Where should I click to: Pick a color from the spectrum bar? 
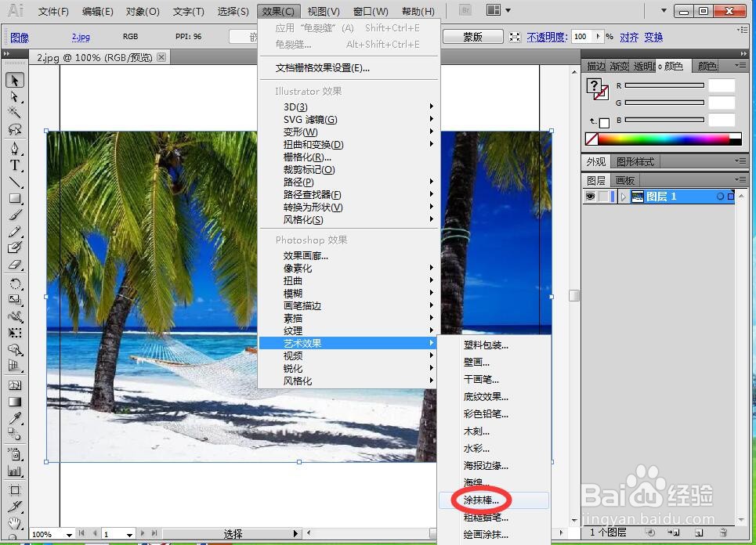coord(666,139)
